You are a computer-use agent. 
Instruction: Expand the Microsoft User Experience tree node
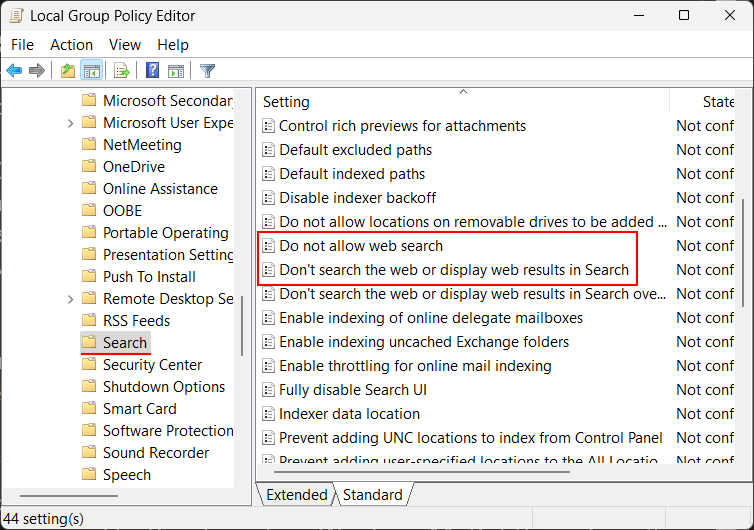coord(70,123)
